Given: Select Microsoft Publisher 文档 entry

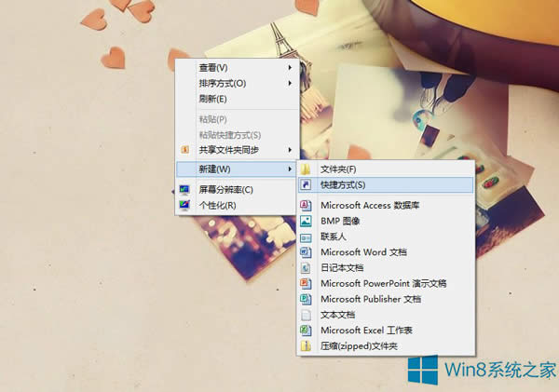Looking at the screenshot, I should 370,299.
